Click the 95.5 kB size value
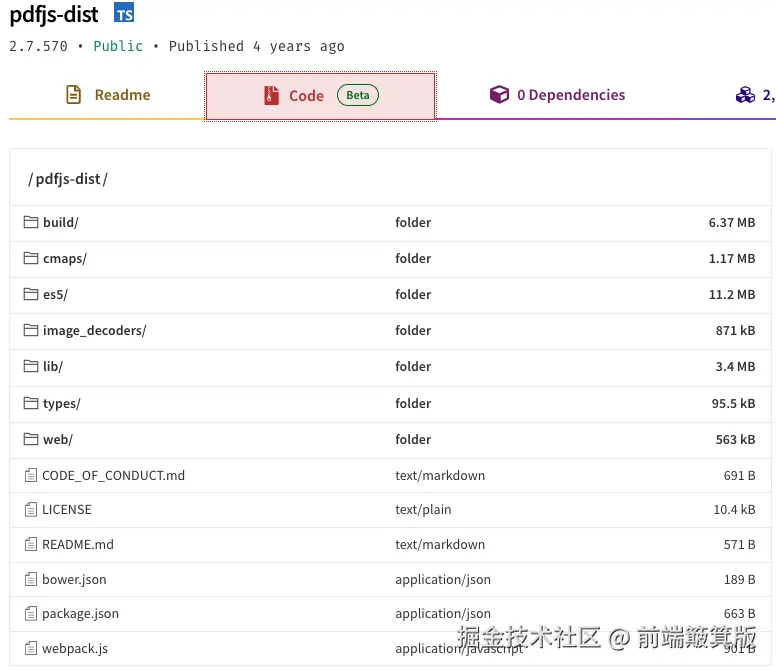The image size is (776, 670). 733,403
